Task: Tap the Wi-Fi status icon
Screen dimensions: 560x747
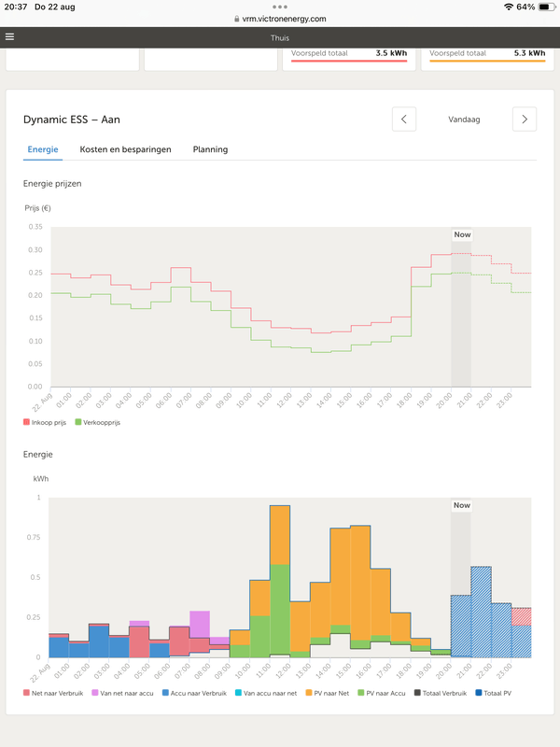Action: coord(508,7)
